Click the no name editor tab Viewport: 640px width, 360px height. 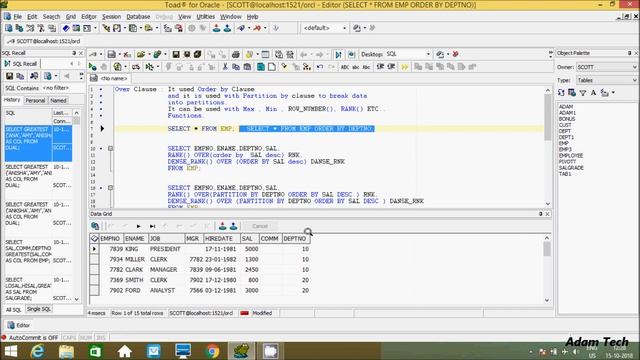click(x=110, y=78)
